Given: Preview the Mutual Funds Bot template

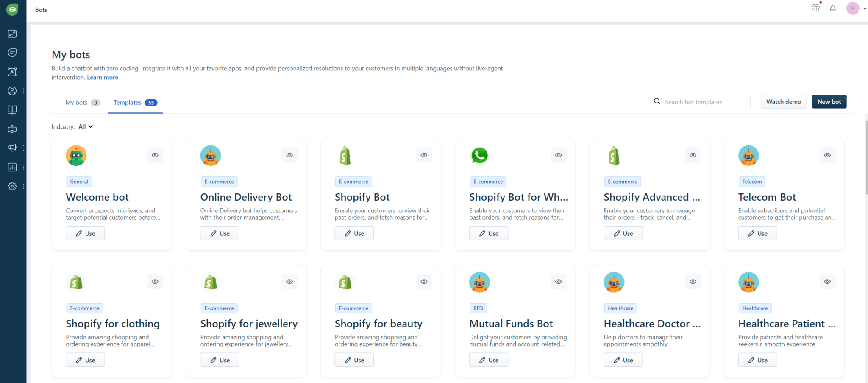Looking at the screenshot, I should click(x=558, y=281).
